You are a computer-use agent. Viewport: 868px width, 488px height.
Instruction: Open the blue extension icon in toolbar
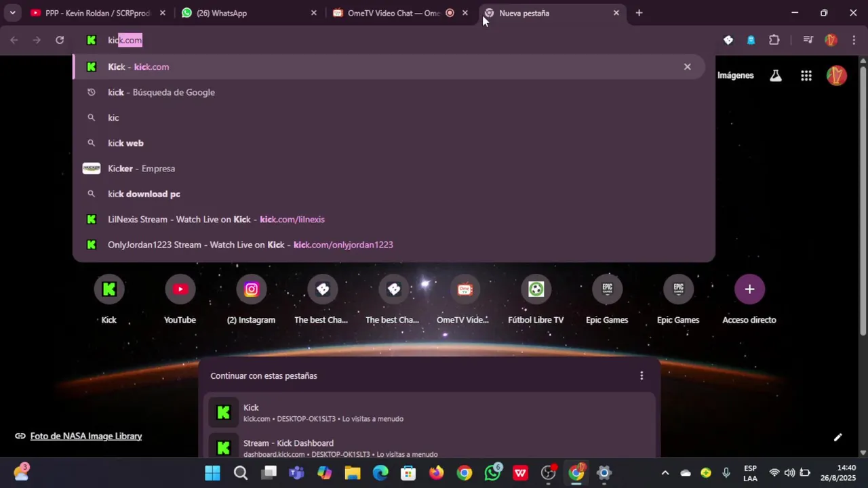click(x=751, y=40)
